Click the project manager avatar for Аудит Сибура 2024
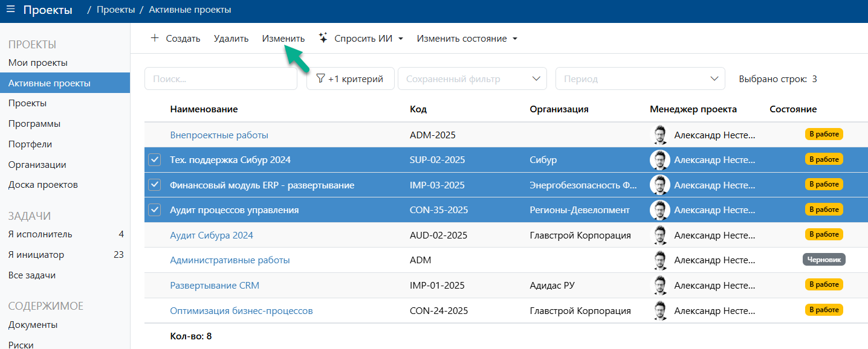Viewport: 868px width, 349px height. click(659, 234)
